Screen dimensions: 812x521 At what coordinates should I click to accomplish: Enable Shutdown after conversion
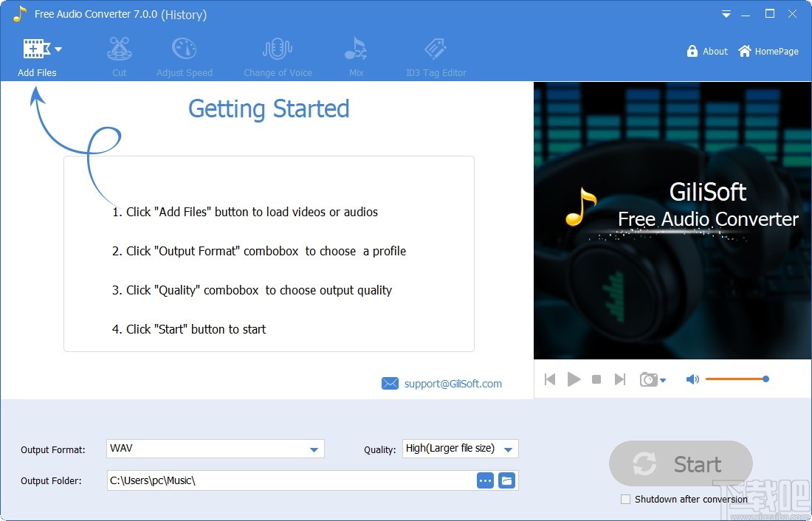pos(626,499)
